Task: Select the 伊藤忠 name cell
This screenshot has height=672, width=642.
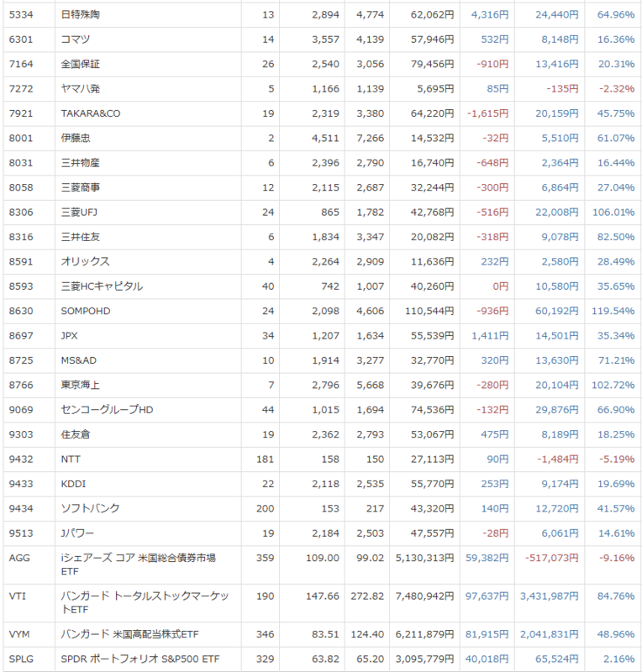Action: pos(76,138)
